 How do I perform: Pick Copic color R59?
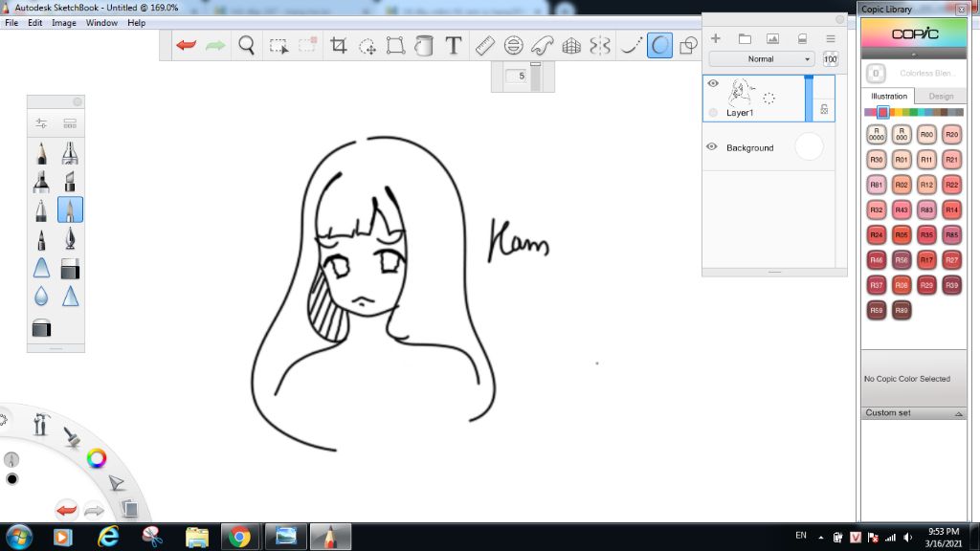(877, 310)
